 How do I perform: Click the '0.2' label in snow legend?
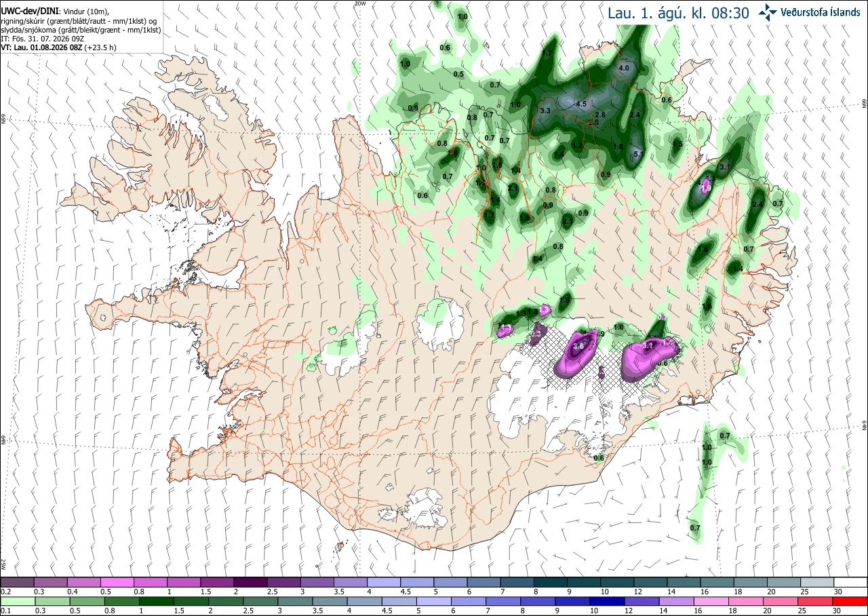click(5, 592)
